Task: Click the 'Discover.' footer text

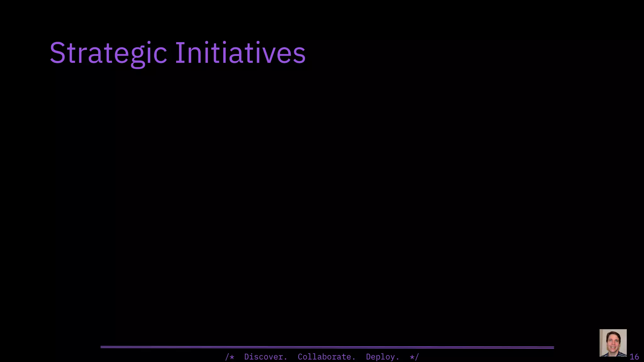Action: tap(266, 357)
